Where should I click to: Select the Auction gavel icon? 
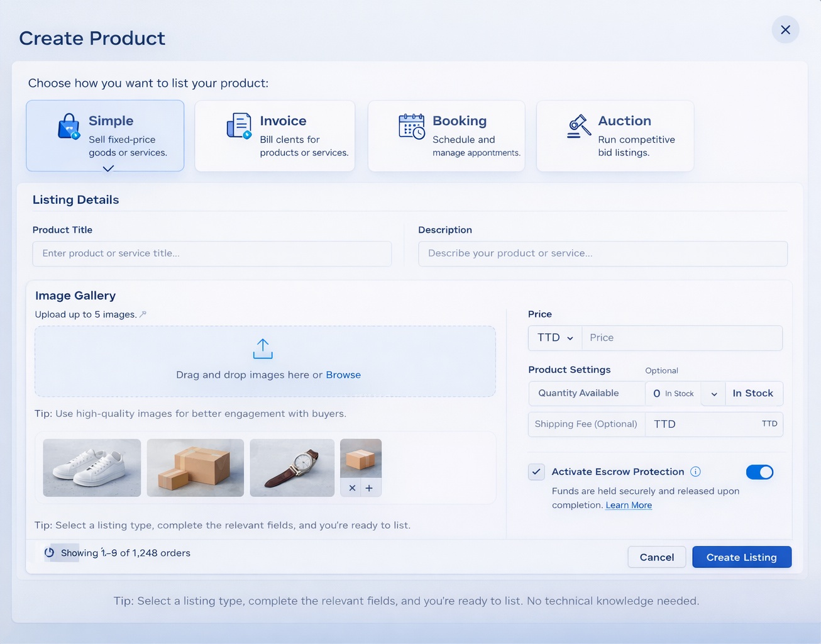(578, 126)
